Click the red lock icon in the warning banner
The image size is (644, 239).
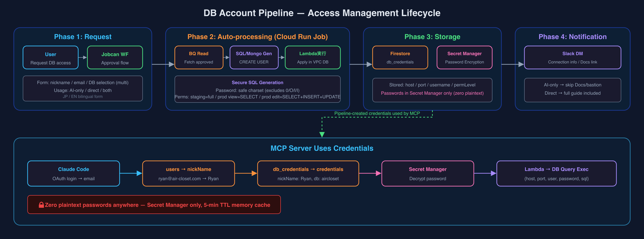(x=41, y=205)
